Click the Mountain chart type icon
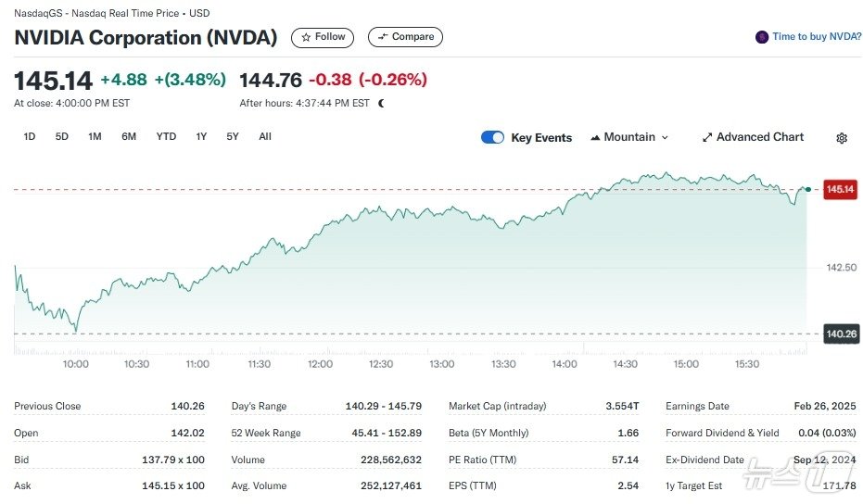This screenshot has width=863, height=504. click(x=595, y=138)
